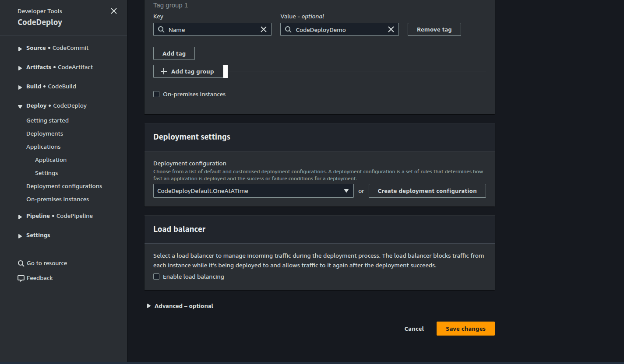Collapse Deploy CodeDeploy section
This screenshot has width=624, height=364.
pos(20,106)
